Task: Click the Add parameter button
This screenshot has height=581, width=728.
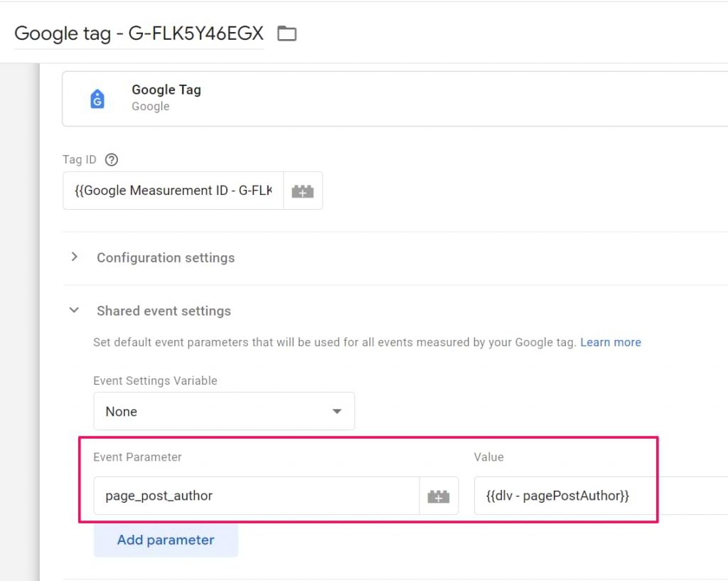Action: (166, 540)
